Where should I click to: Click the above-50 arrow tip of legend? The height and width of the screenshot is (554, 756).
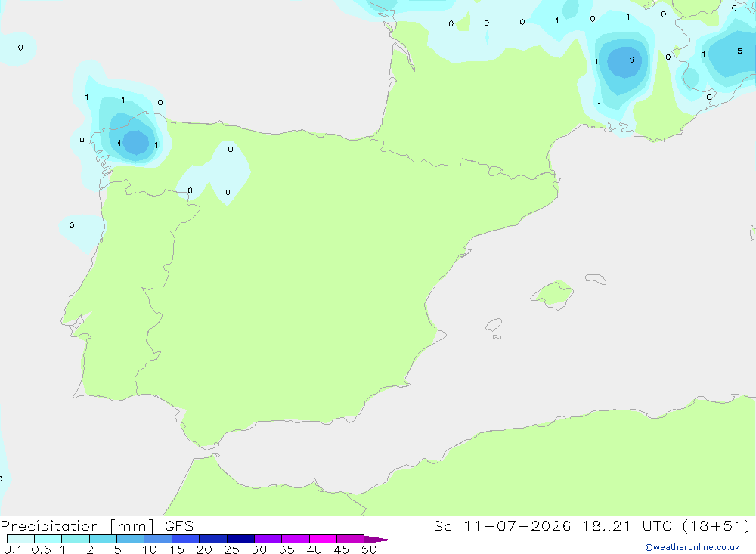pos(378,539)
